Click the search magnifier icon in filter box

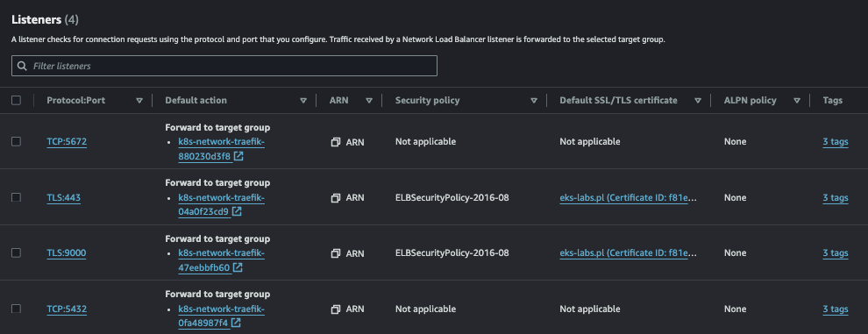(x=22, y=66)
